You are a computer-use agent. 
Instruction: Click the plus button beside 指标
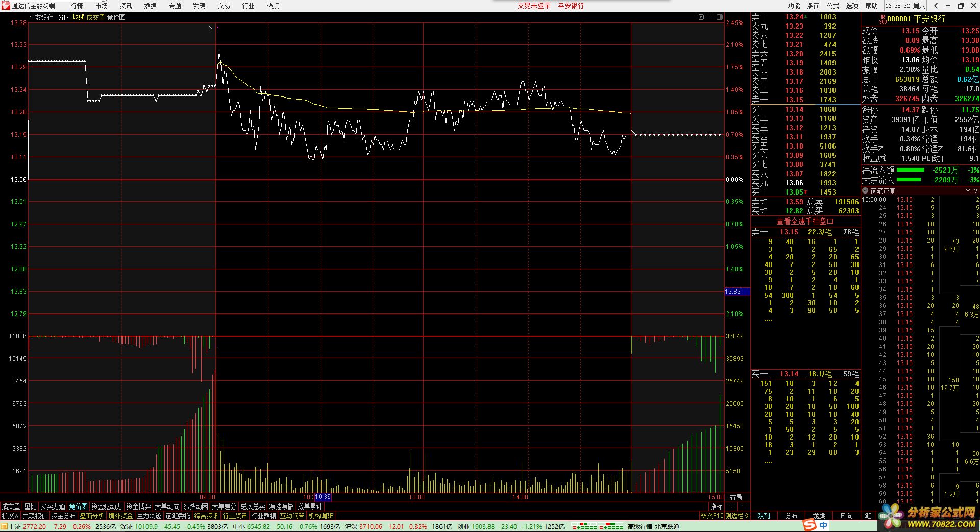click(x=731, y=506)
